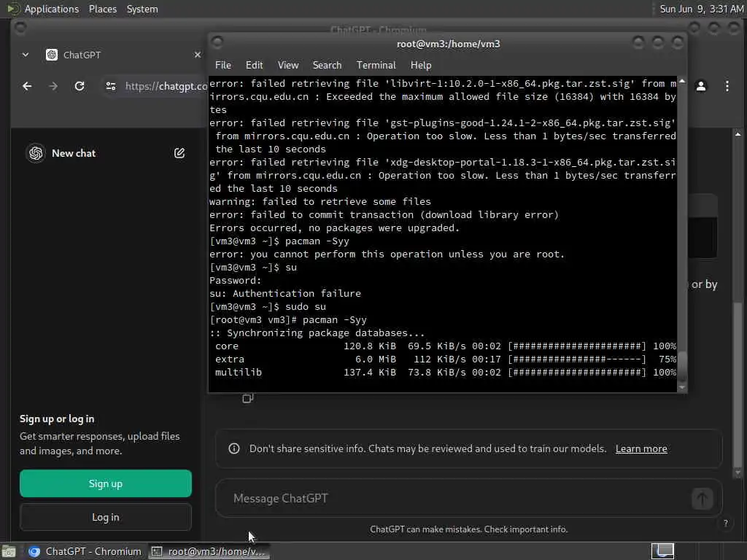Click the copy icon below the terminal window

coord(247,398)
